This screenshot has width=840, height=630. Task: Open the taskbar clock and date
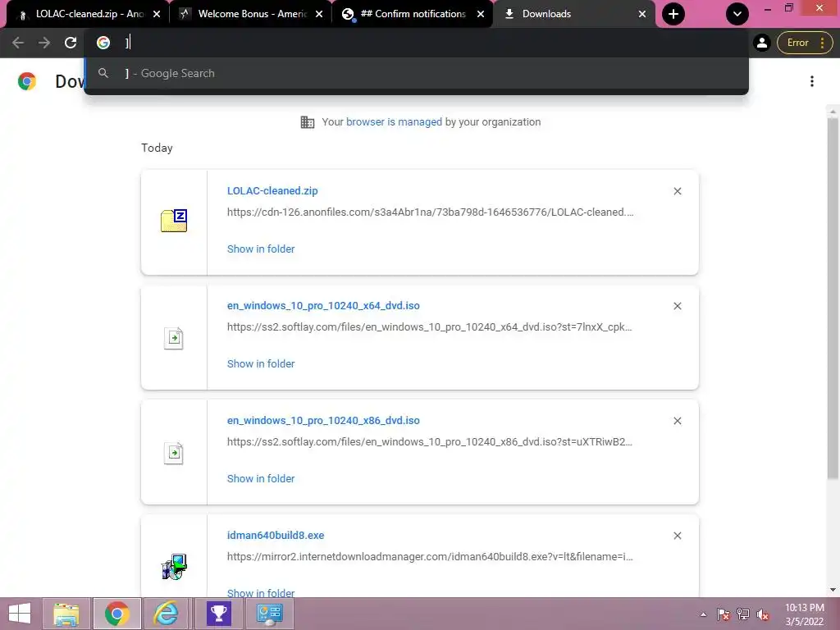coord(805,614)
